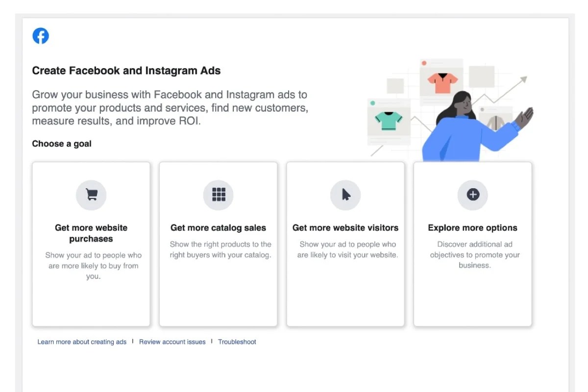
Task: Click the circled plus under Explore more options
Action: pyautogui.click(x=473, y=195)
